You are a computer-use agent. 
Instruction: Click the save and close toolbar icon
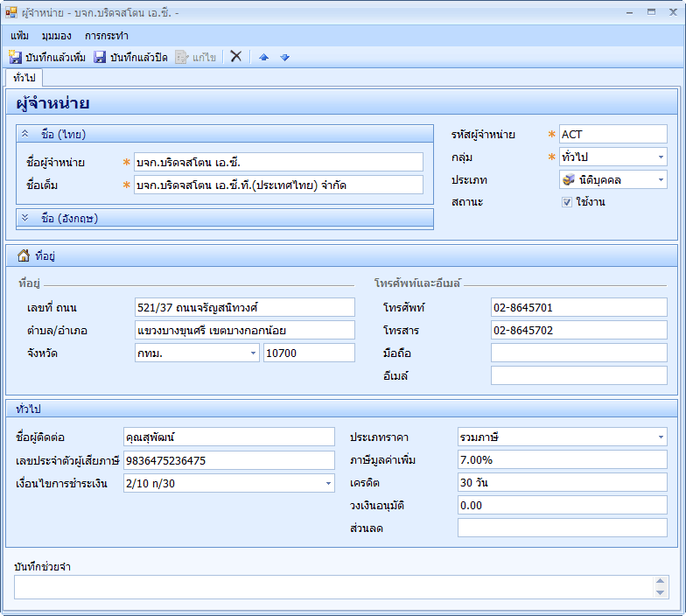click(x=100, y=57)
